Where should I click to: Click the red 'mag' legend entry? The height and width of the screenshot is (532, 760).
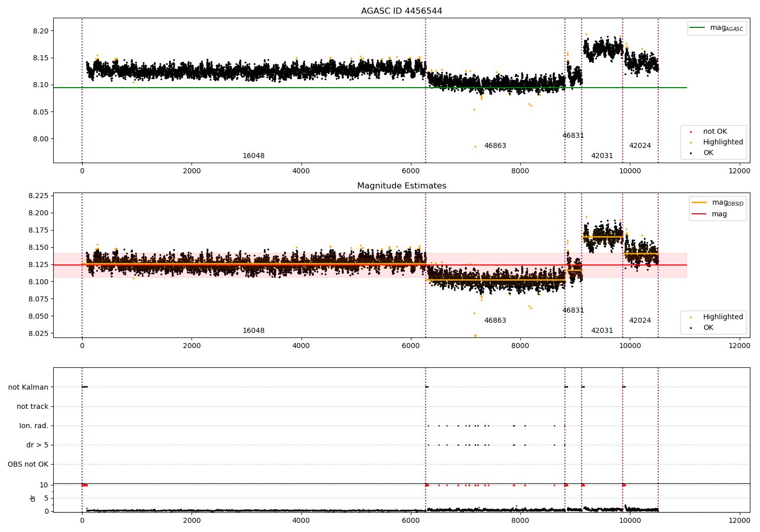[709, 214]
